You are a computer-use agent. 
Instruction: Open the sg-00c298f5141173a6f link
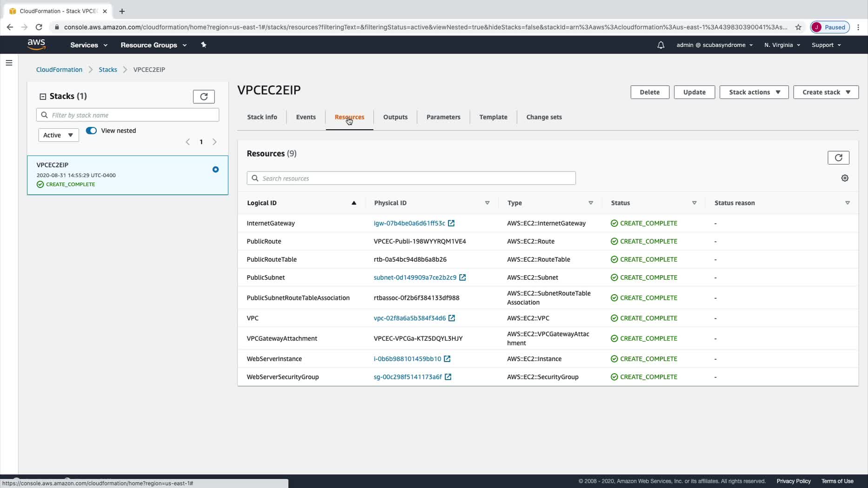[x=408, y=377]
